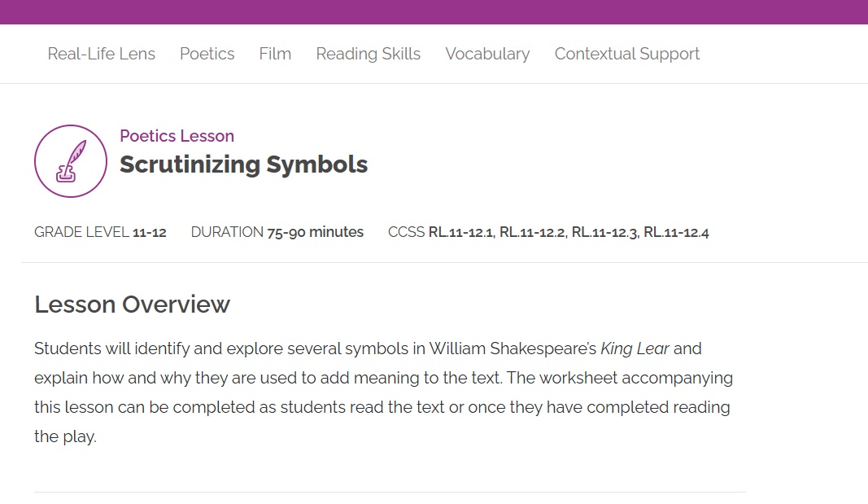Open the Vocabulary tab
Screen dimensions: 868x504
coord(487,54)
